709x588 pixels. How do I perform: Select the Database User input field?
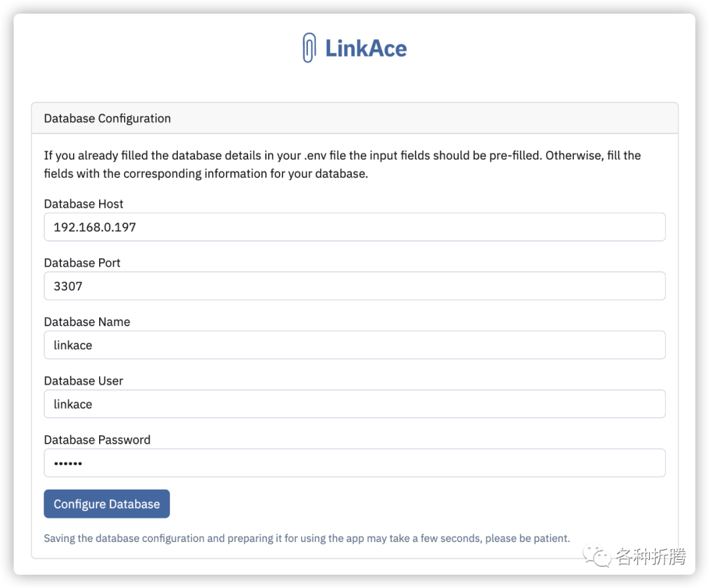(354, 404)
